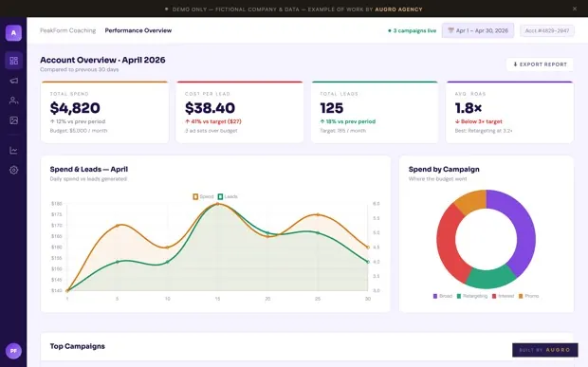Screen dimensions: 588x367
Task: Click '12% vs prev period' text
Action: [x=78, y=121]
